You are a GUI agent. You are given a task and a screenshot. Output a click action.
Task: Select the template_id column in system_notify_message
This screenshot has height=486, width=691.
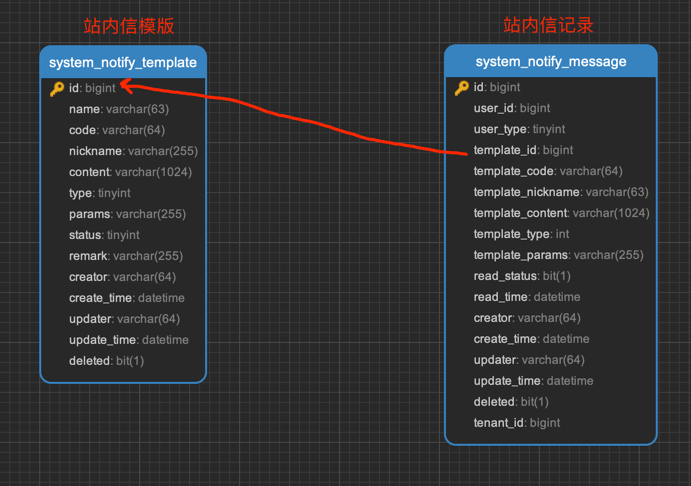pos(523,150)
